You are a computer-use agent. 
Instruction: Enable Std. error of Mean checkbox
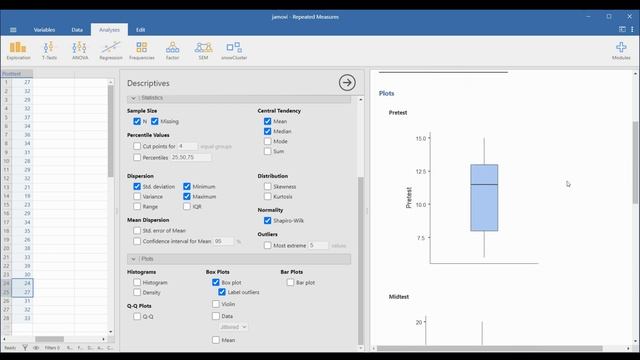click(137, 231)
